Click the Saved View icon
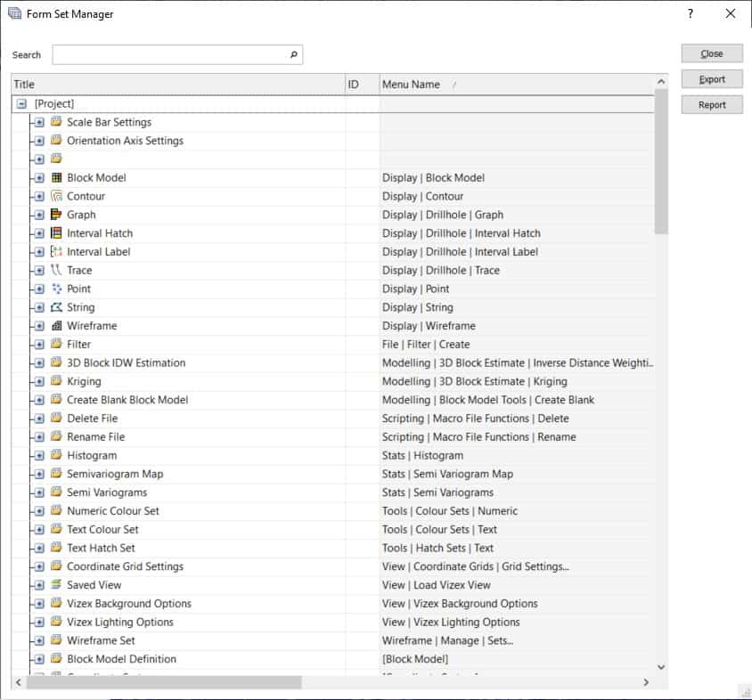This screenshot has height=700, width=752. (57, 585)
